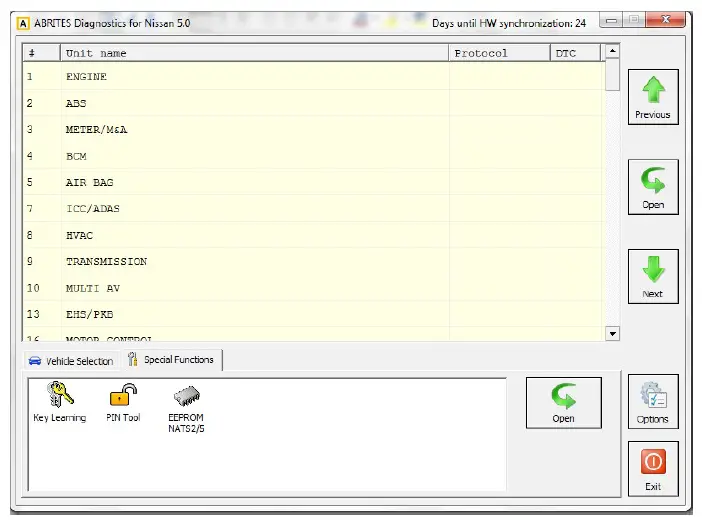
Task: Click the Previous green up-arrow button
Action: pyautogui.click(x=653, y=97)
